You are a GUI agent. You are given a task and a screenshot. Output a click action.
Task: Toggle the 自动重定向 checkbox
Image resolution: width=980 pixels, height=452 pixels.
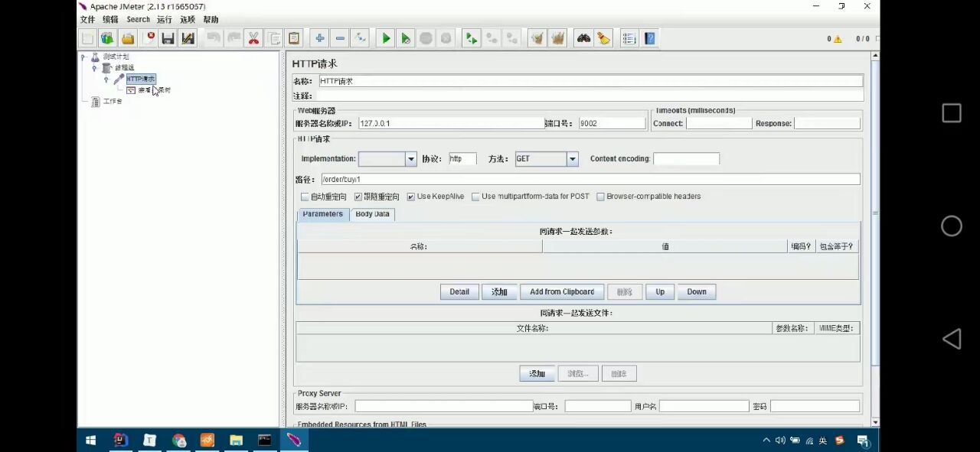[305, 197]
